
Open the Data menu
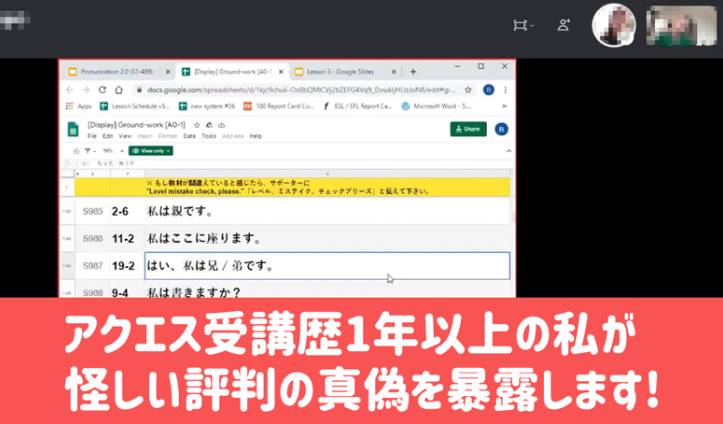[189, 135]
